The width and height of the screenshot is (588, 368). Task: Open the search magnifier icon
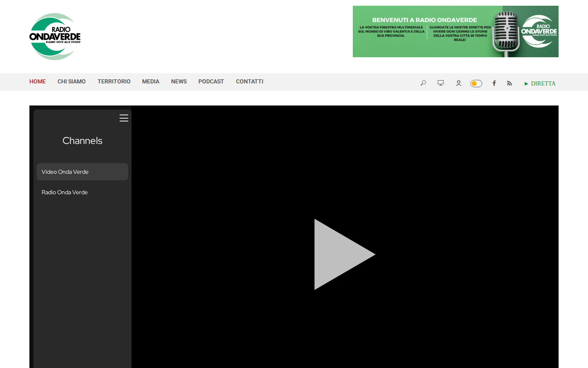point(423,83)
